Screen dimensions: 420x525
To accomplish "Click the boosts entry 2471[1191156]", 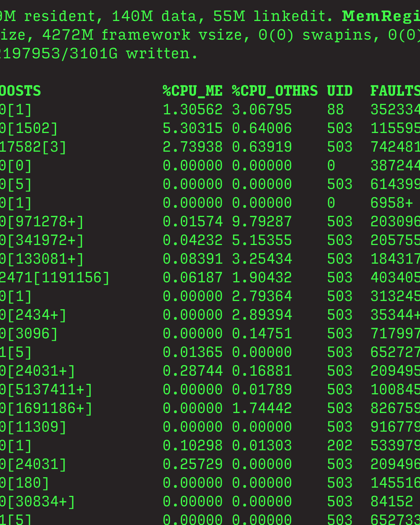I will [x=55, y=278].
